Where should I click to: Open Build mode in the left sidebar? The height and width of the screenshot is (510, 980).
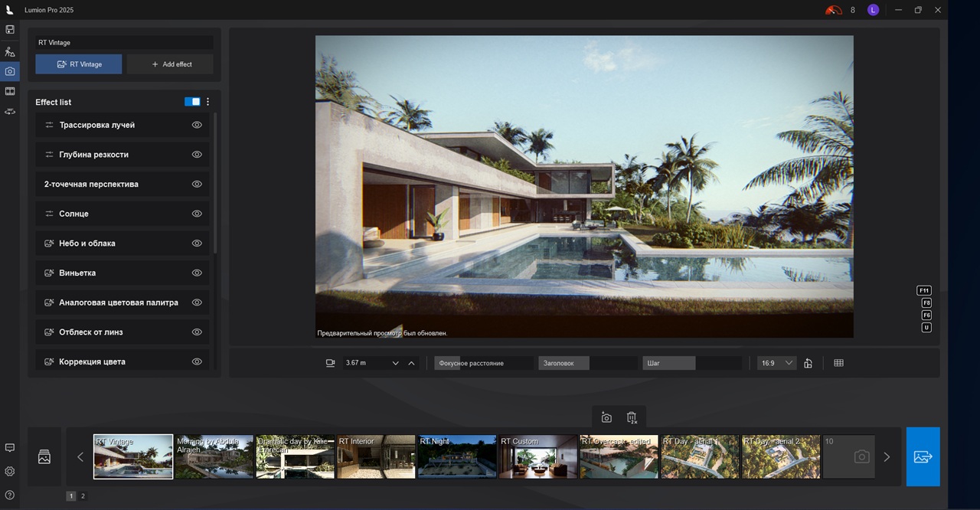(x=10, y=51)
